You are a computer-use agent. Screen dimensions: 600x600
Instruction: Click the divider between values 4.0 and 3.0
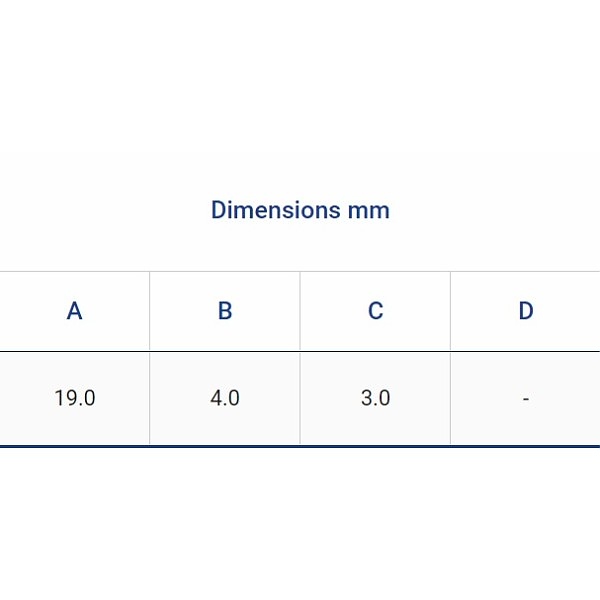point(300,398)
